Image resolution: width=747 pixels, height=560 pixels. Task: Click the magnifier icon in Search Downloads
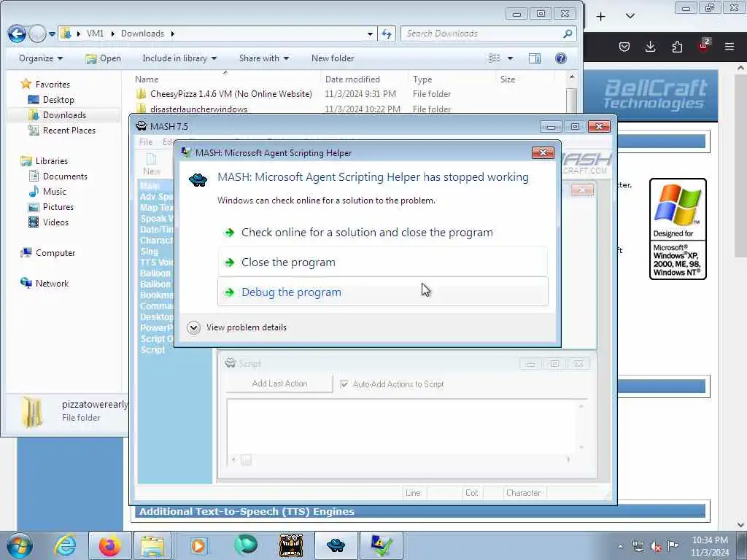point(568,34)
